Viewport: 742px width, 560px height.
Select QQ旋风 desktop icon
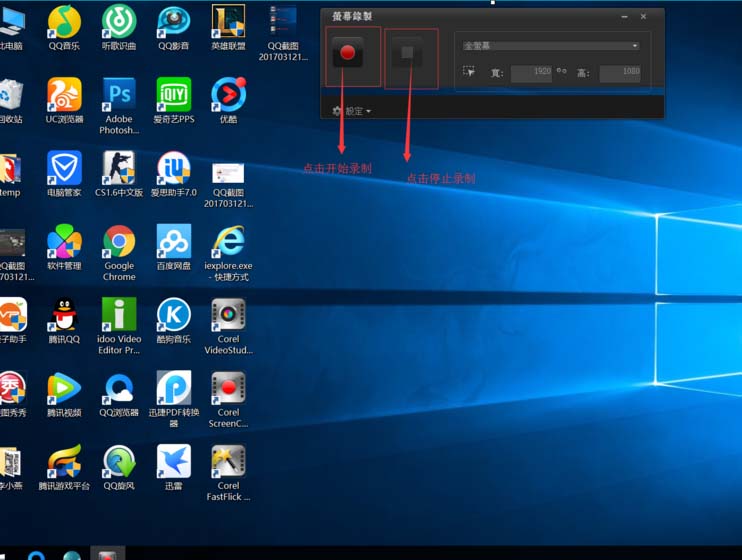coord(119,468)
